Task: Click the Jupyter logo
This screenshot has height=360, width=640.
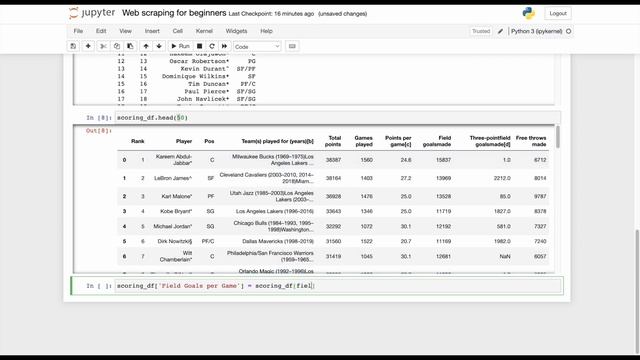Action: [x=92, y=13]
